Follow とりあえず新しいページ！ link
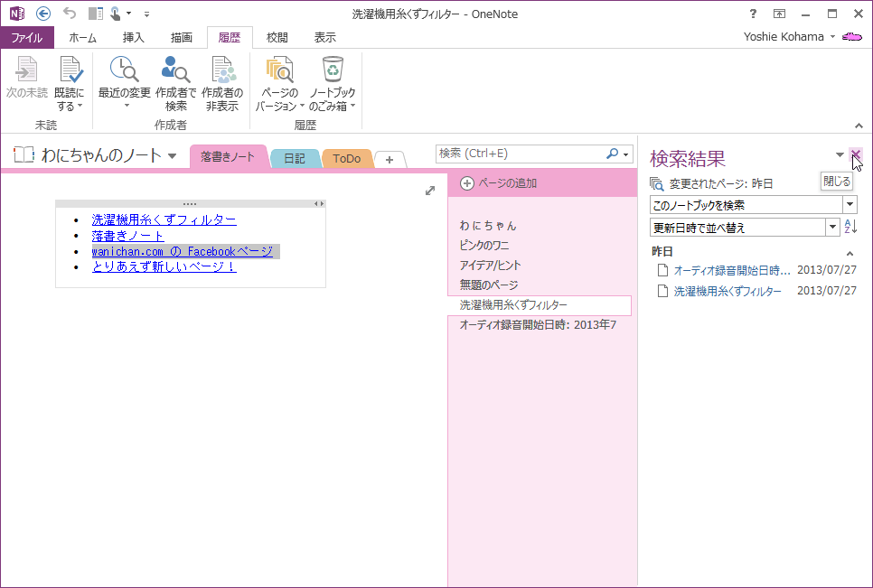 click(x=164, y=266)
